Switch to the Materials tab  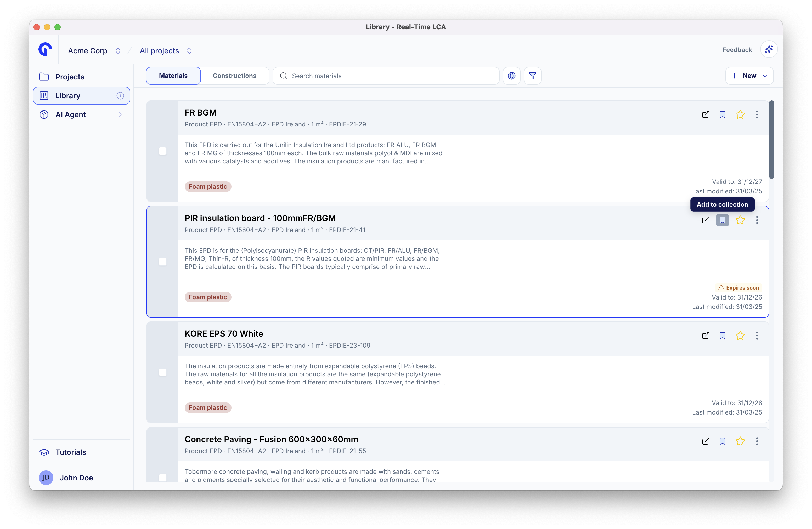[173, 76]
